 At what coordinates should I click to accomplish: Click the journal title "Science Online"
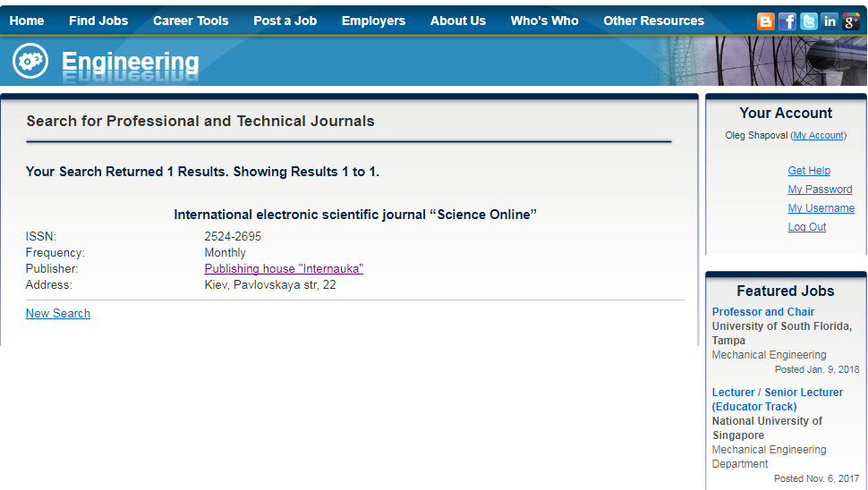tap(355, 215)
